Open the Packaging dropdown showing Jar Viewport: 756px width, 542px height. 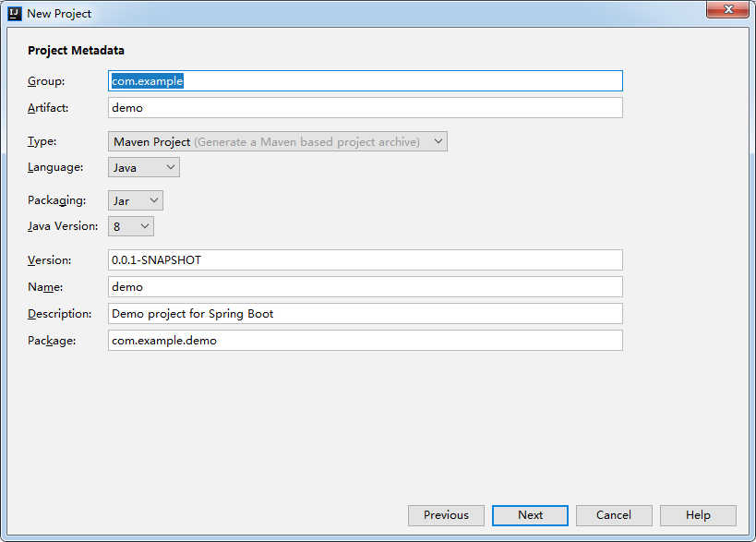pyautogui.click(x=136, y=200)
